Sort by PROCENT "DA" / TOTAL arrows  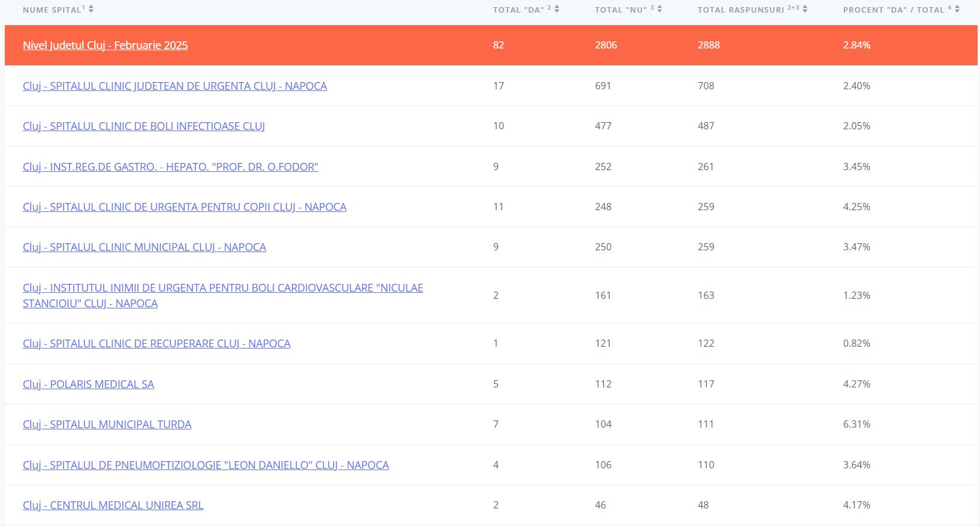[957, 10]
